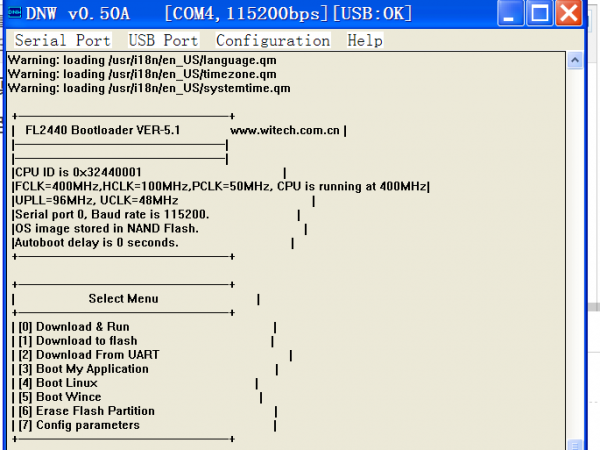Viewport: 600px width, 450px height.
Task: Close the DNW window
Action: (x=570, y=14)
